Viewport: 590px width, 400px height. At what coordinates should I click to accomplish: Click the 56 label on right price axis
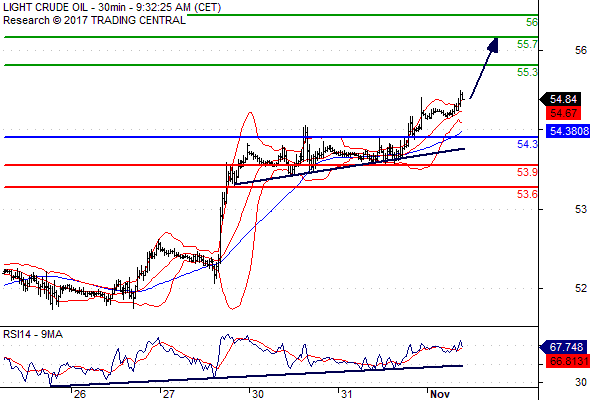pos(581,50)
